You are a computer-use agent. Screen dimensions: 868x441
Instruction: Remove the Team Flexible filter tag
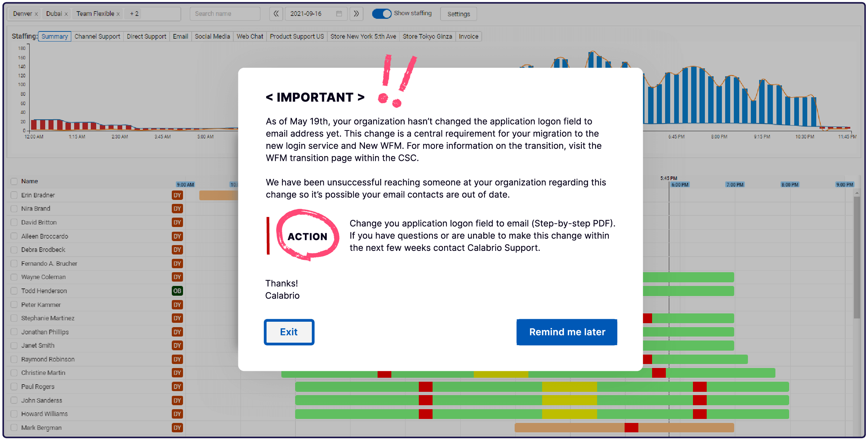coord(118,14)
